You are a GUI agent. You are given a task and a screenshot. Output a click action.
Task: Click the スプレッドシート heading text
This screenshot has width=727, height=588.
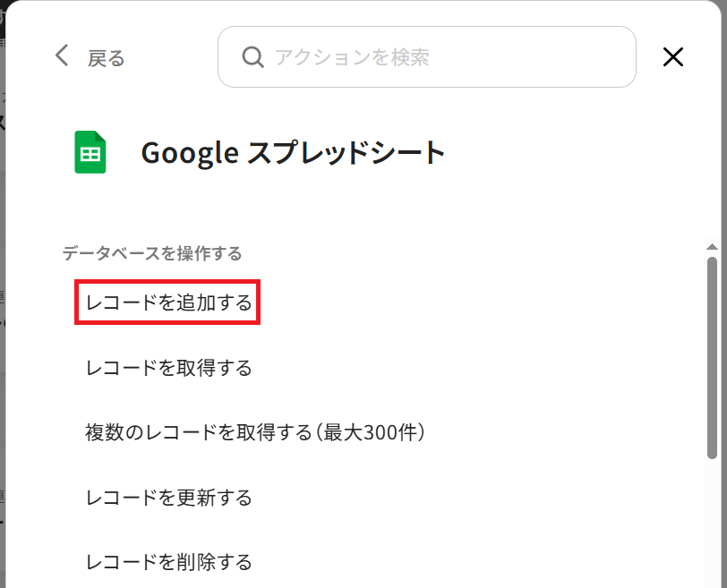coord(346,152)
